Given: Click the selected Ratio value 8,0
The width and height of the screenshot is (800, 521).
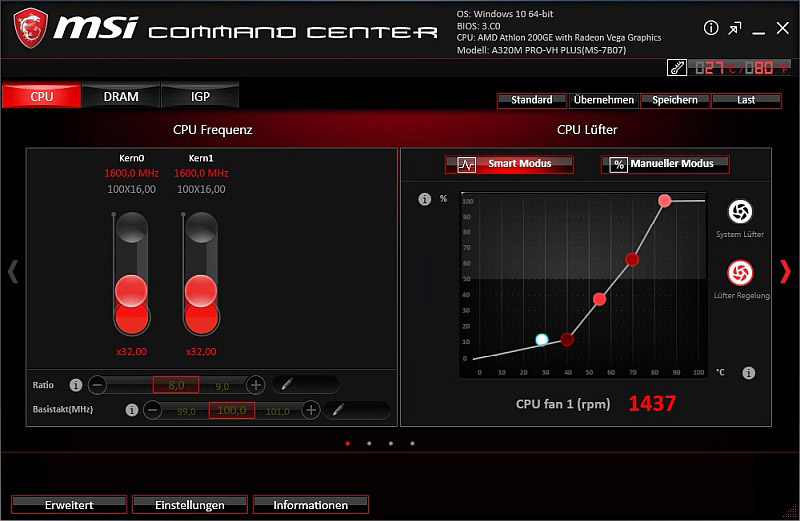Looking at the screenshot, I should coord(176,385).
